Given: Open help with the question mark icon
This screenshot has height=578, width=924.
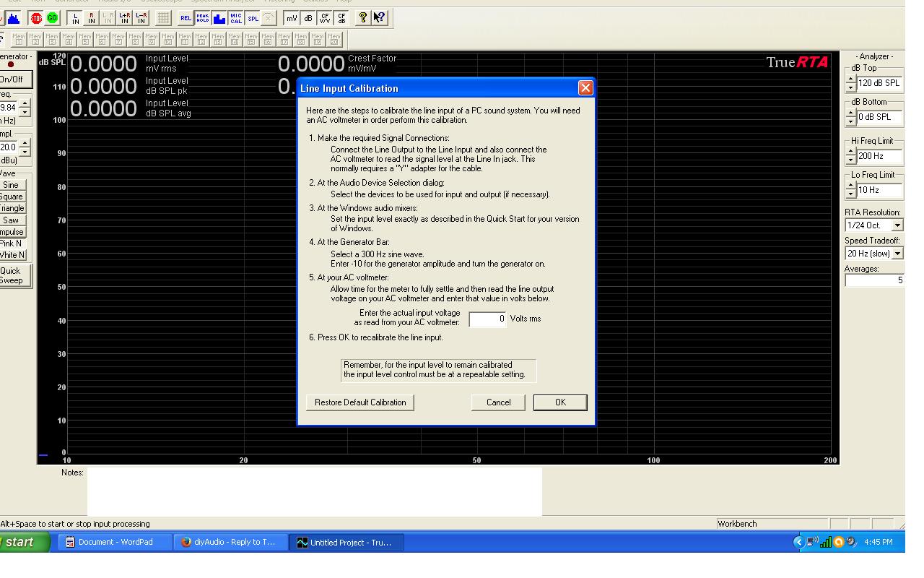Looking at the screenshot, I should click(363, 18).
